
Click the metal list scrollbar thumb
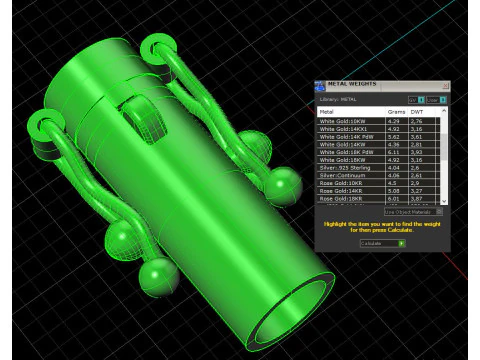444,147
